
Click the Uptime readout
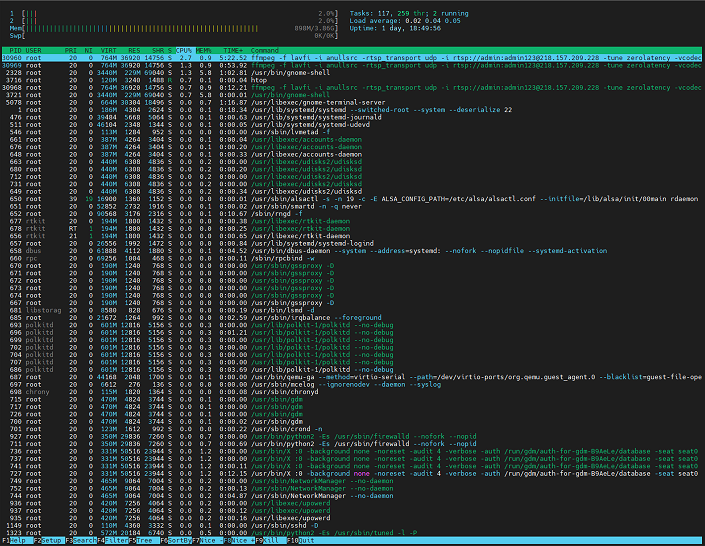click(x=395, y=28)
